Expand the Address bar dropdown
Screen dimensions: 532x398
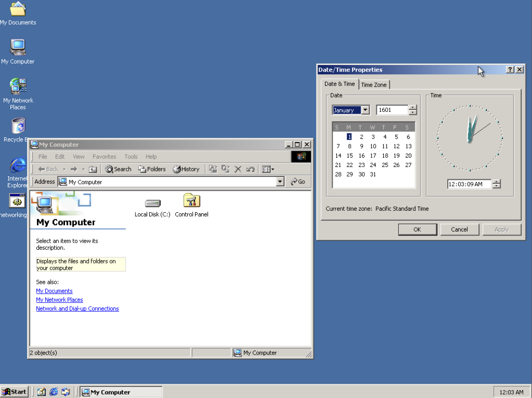280,182
